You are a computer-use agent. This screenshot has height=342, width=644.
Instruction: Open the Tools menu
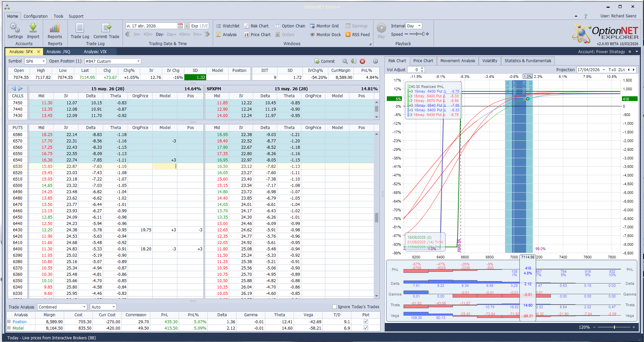(x=58, y=16)
